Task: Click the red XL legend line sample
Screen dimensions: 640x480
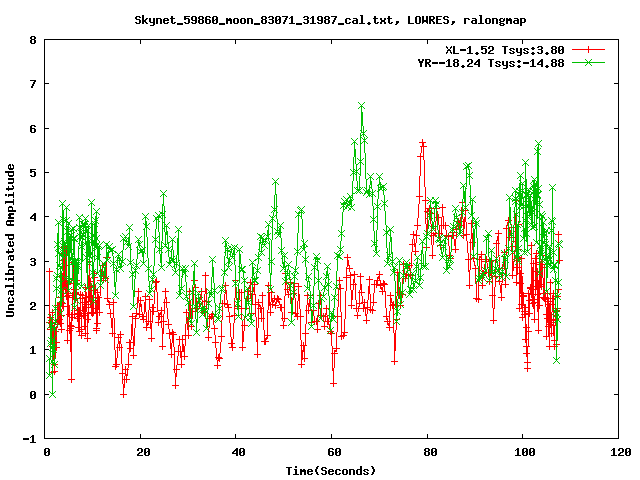Action: (x=590, y=49)
